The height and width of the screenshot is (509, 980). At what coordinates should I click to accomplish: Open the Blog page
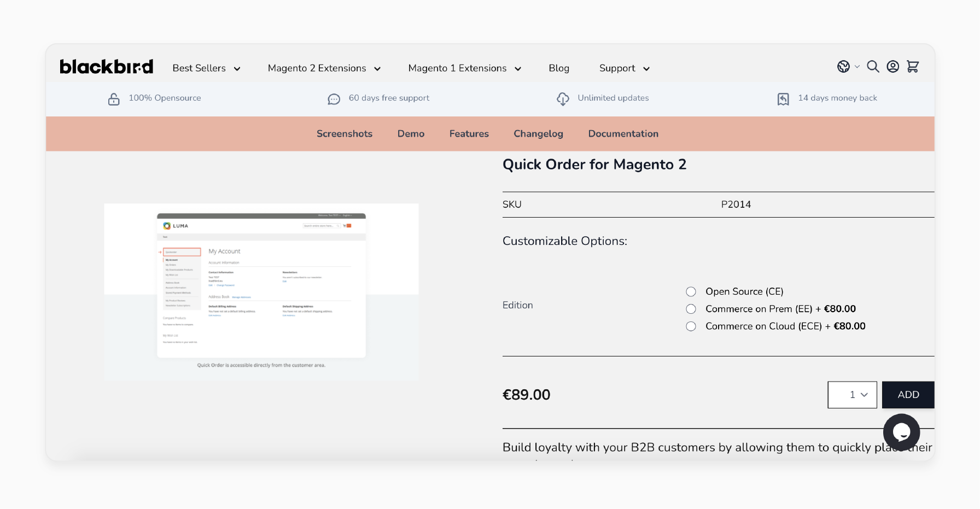(x=559, y=68)
